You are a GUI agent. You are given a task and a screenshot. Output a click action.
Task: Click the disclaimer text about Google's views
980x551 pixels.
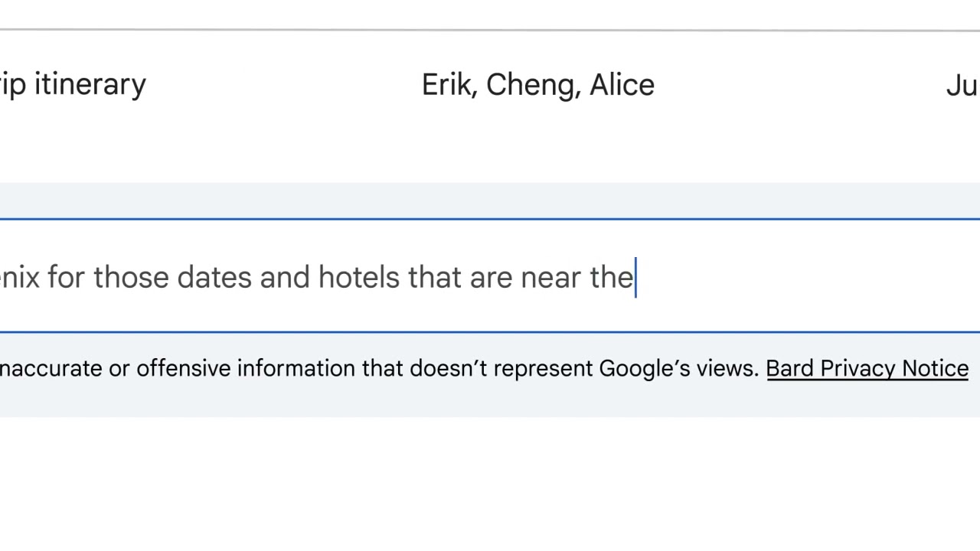(x=383, y=368)
